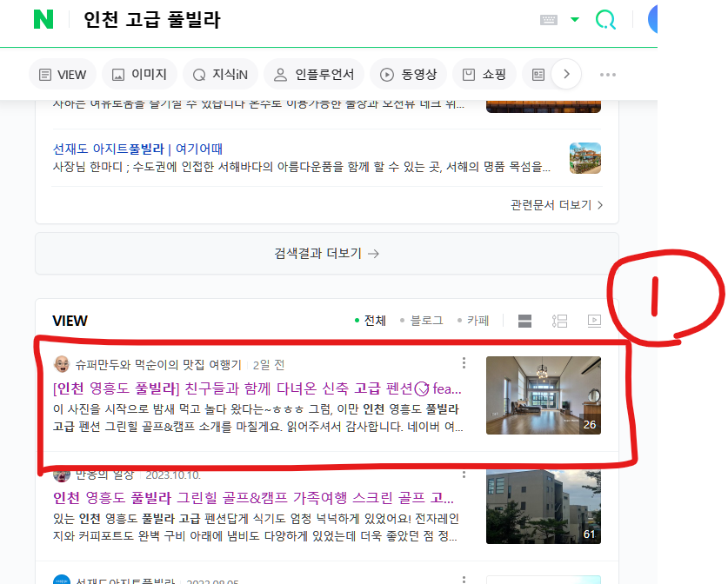The width and height of the screenshot is (728, 584).
Task: Click the VIEW section heading
Action: pos(70,321)
